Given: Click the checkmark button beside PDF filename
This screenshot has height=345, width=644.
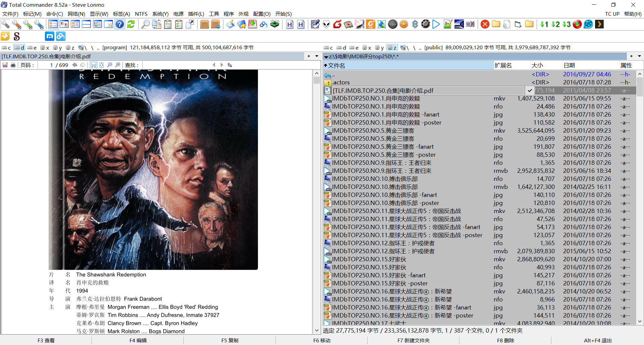Looking at the screenshot, I should pyautogui.click(x=530, y=90).
